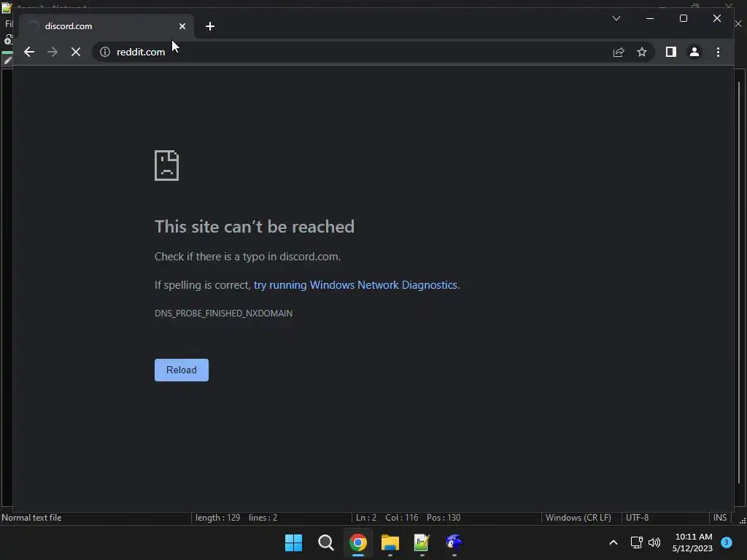The width and height of the screenshot is (747, 560).
Task: Switch to Chrome in the taskbar
Action: (x=357, y=542)
